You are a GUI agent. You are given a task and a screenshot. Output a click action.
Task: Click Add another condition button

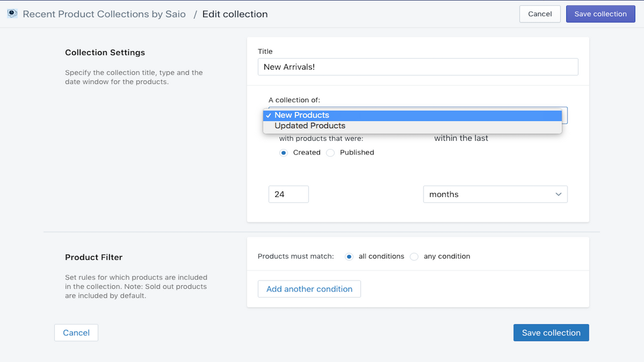pyautogui.click(x=309, y=289)
